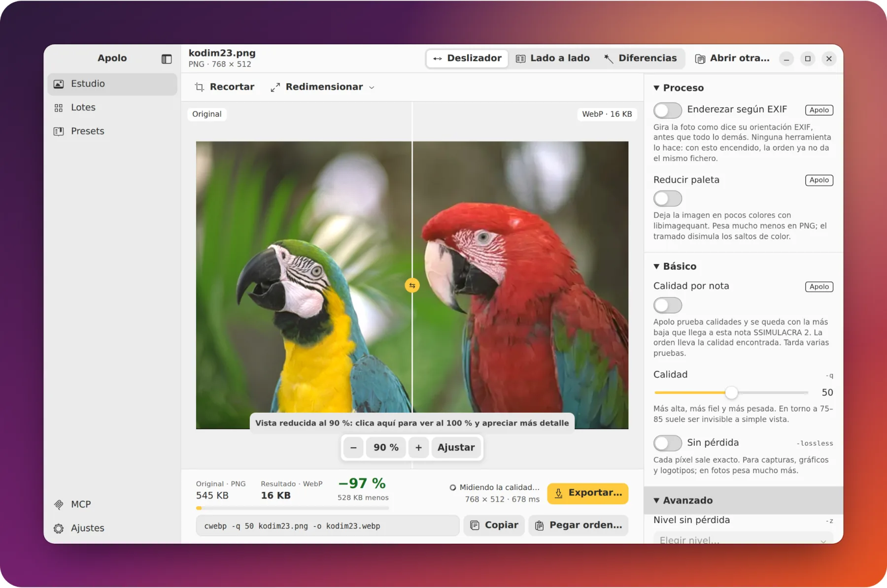
Task: Click the yellow comparison slider handle
Action: tap(412, 286)
